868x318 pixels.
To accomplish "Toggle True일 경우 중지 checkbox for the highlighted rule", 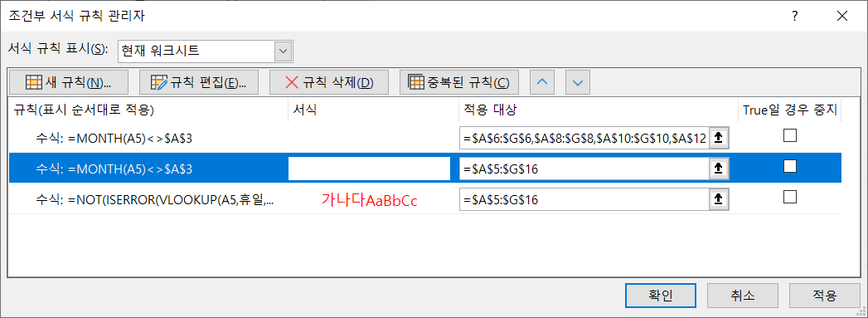I will [x=789, y=166].
